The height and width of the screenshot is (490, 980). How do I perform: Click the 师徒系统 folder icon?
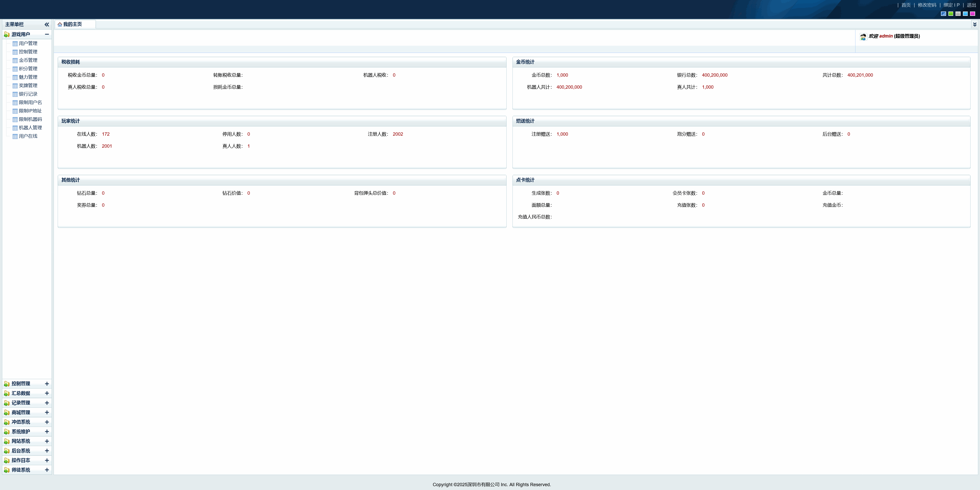click(x=7, y=470)
